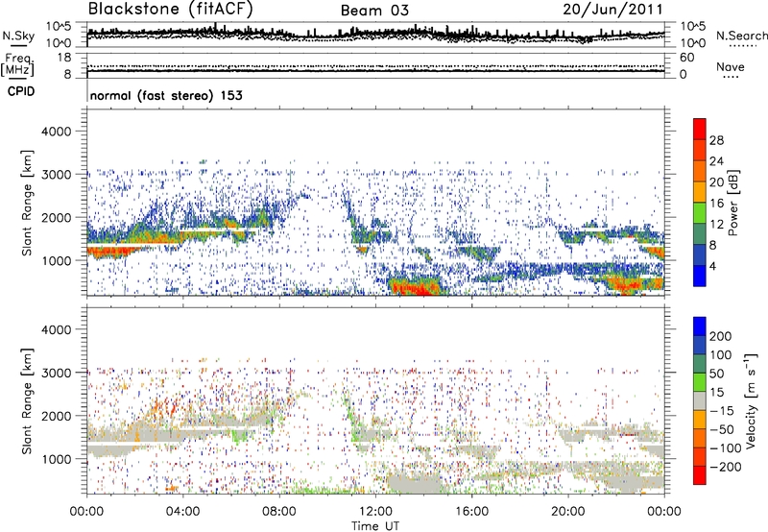Click the "28" Power colorbar tick label
The width and height of the screenshot is (768, 532).
pyautogui.click(x=716, y=140)
